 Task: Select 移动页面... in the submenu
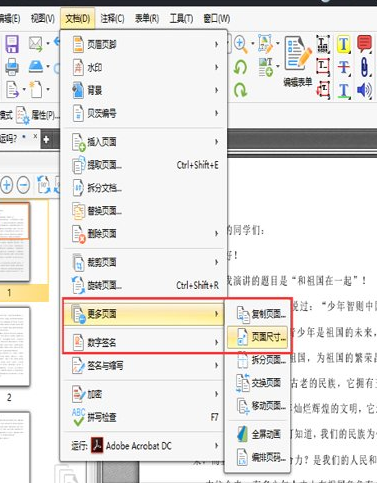257,406
